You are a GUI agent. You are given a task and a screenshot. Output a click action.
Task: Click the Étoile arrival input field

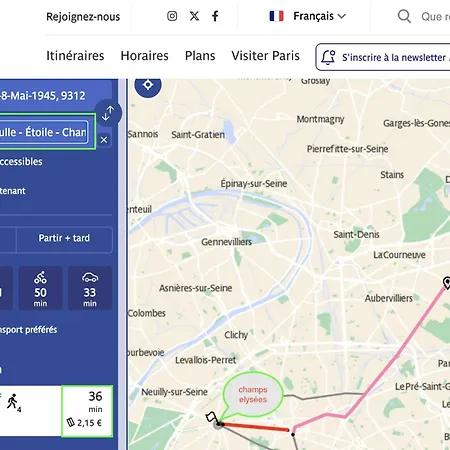(x=44, y=132)
